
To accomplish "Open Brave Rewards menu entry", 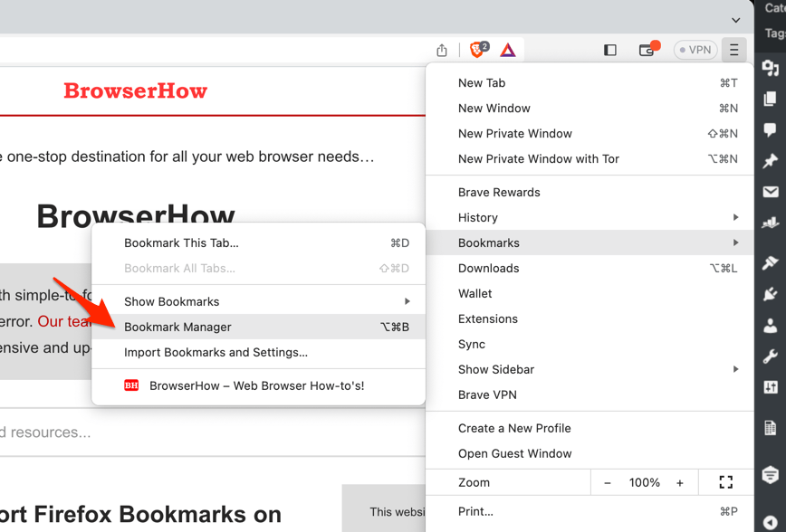I will tap(589, 193).
